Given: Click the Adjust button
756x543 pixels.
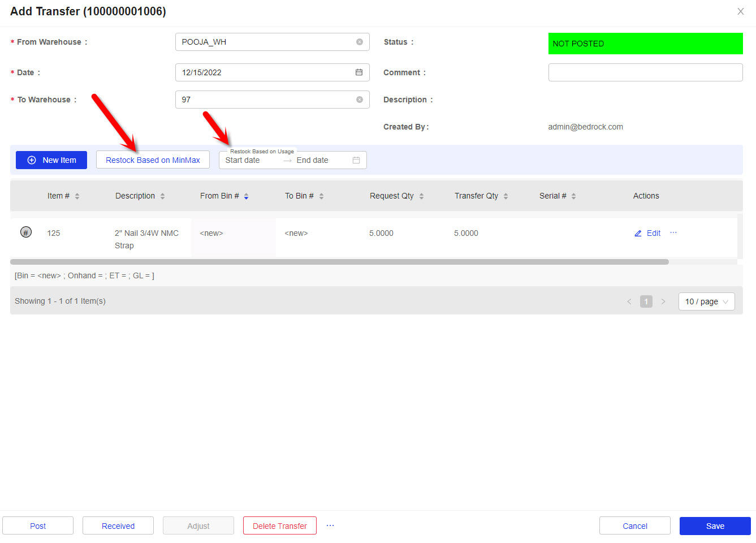Looking at the screenshot, I should pyautogui.click(x=198, y=525).
